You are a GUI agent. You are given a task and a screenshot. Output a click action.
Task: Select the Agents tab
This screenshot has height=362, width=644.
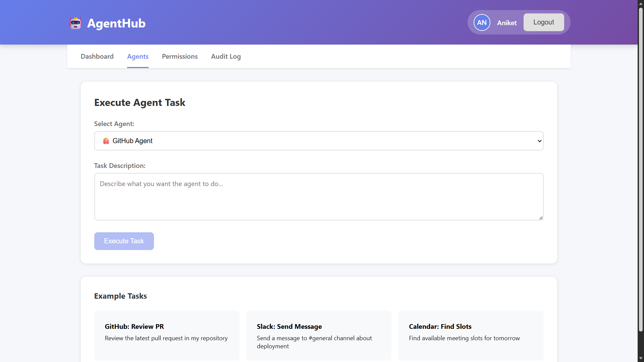pyautogui.click(x=138, y=56)
